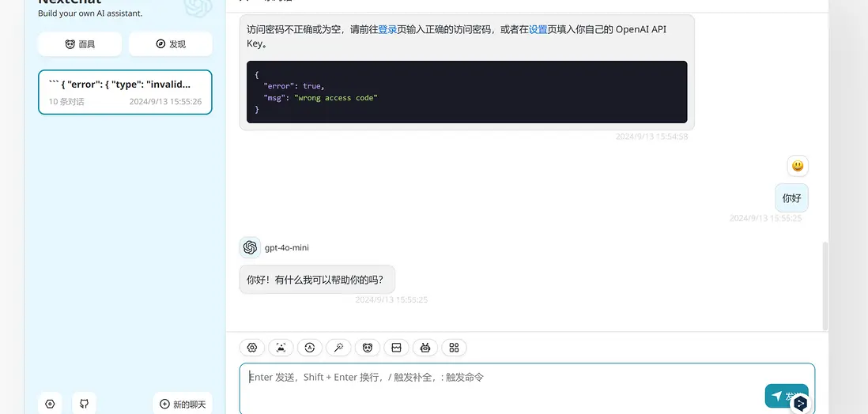
Task: Open sidebar settings hexagon icon
Action: pyautogui.click(x=51, y=404)
